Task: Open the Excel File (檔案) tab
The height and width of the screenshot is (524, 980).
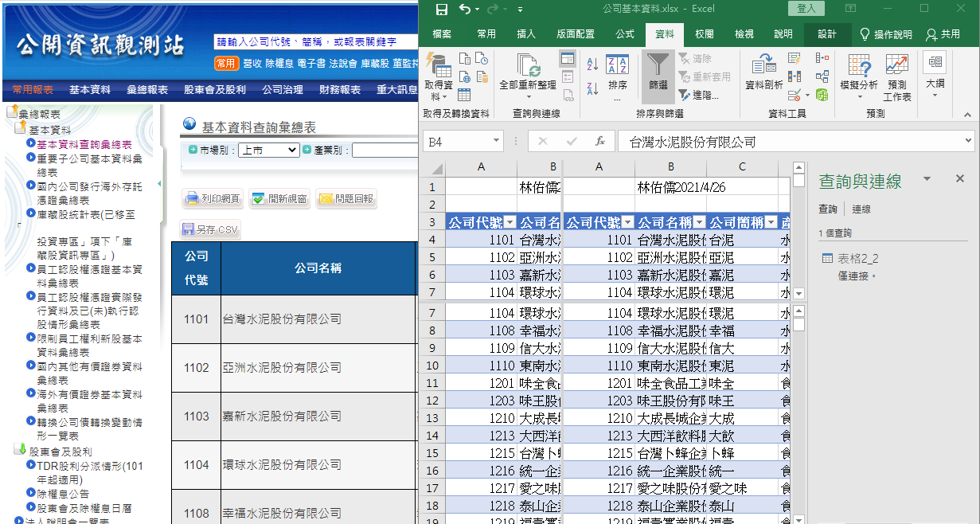Action: 442,34
